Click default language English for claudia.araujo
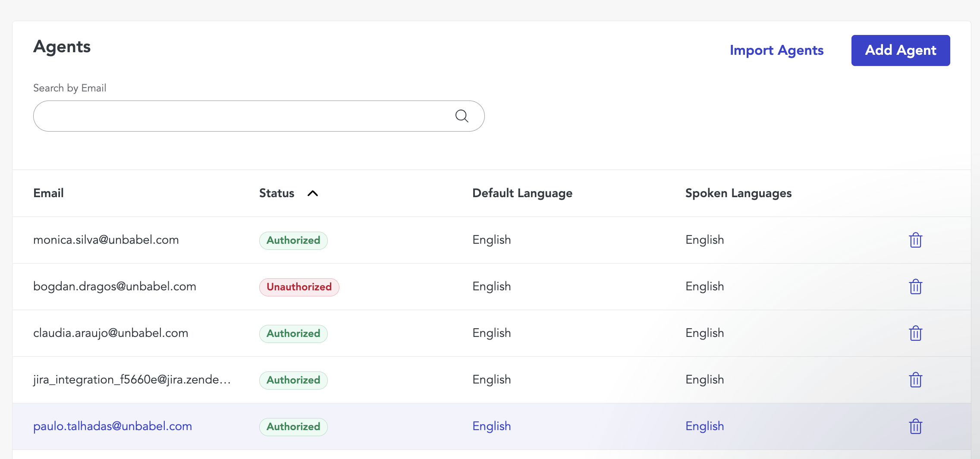 (492, 333)
